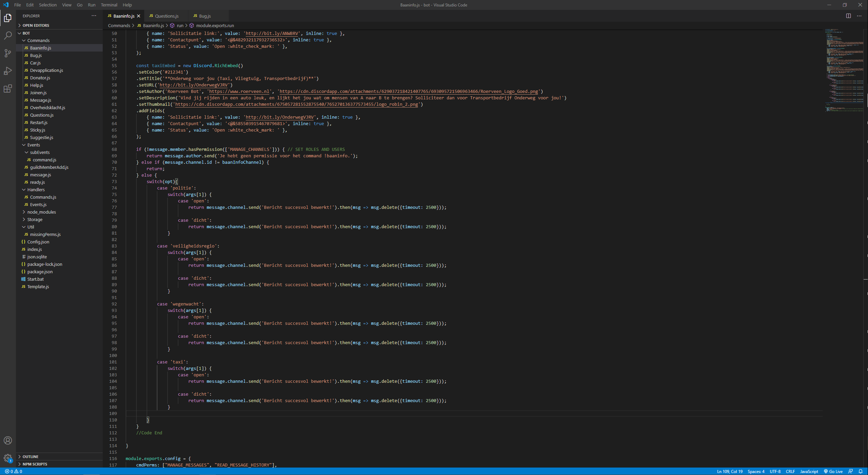Click the minimap code overview
The width and height of the screenshot is (868, 475).
(844, 68)
